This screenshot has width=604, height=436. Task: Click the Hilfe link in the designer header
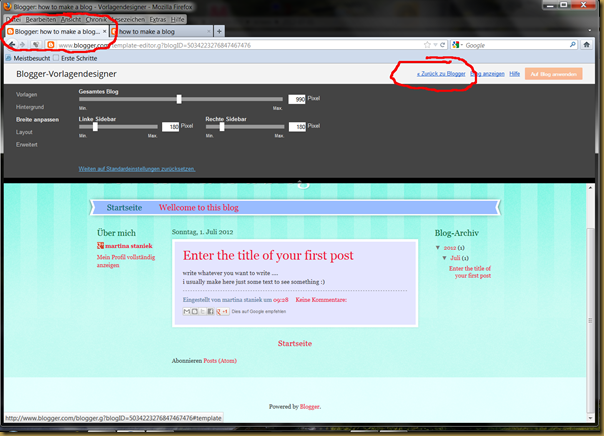[x=515, y=74]
